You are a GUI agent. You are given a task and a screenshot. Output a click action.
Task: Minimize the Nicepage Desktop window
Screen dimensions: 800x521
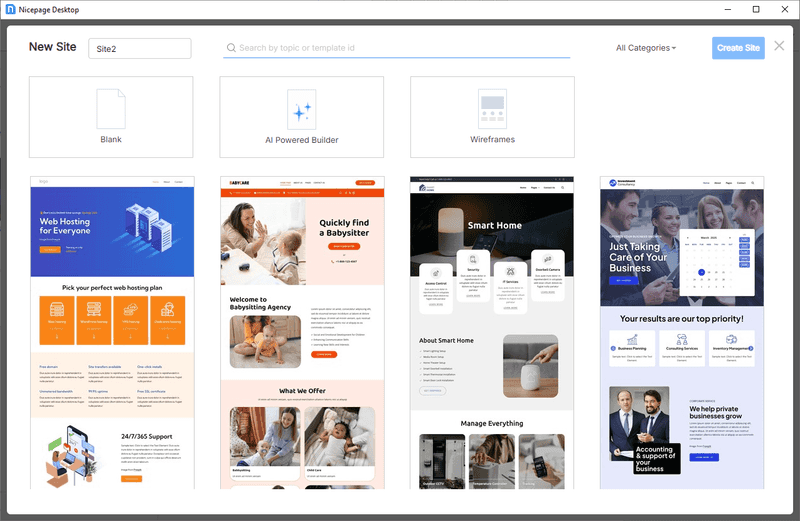[x=728, y=9]
